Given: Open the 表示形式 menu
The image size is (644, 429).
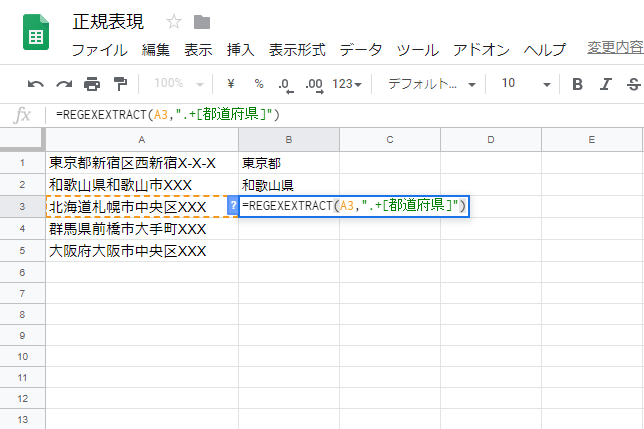Looking at the screenshot, I should coord(297,50).
